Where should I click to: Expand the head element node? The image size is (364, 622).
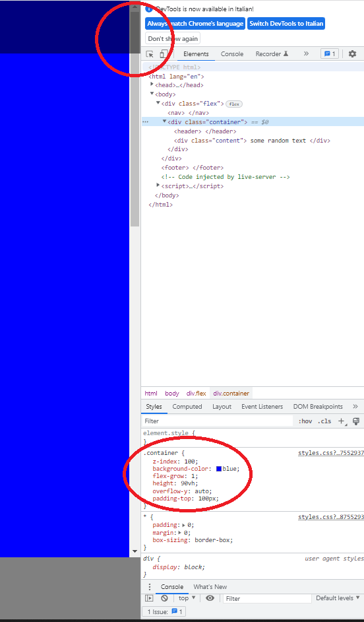[x=152, y=84]
